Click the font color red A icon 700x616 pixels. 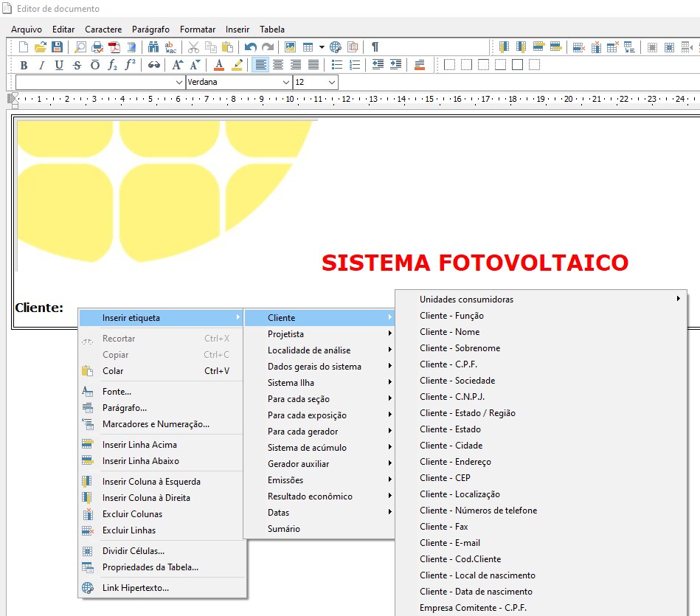[x=218, y=65]
